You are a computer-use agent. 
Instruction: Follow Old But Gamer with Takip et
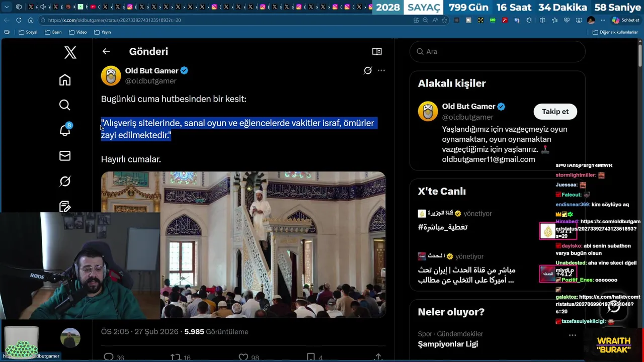click(x=555, y=112)
